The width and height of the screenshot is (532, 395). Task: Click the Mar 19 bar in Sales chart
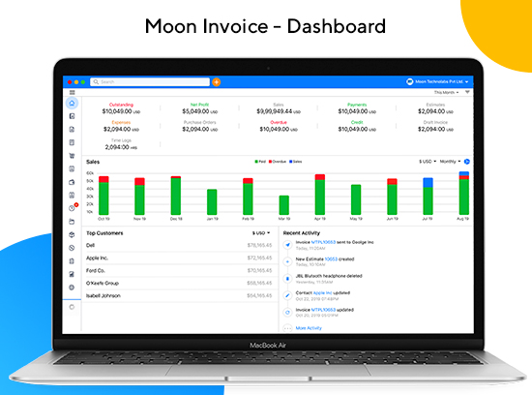284,205
